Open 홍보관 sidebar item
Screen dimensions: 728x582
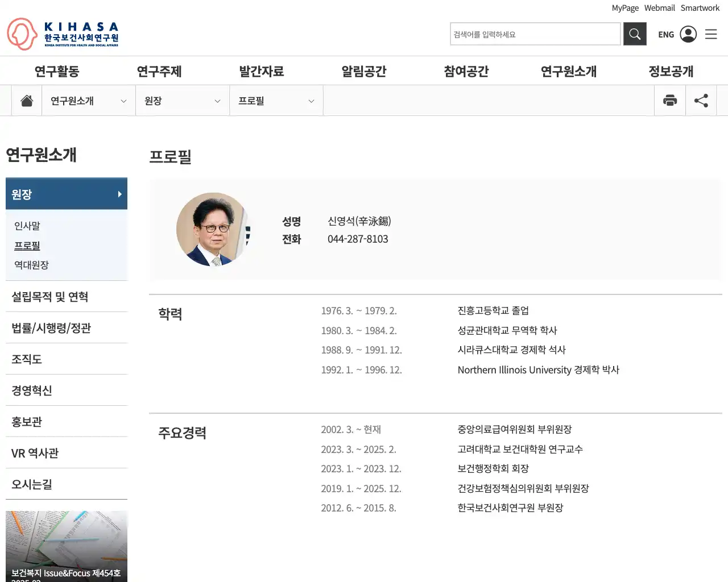tap(67, 422)
